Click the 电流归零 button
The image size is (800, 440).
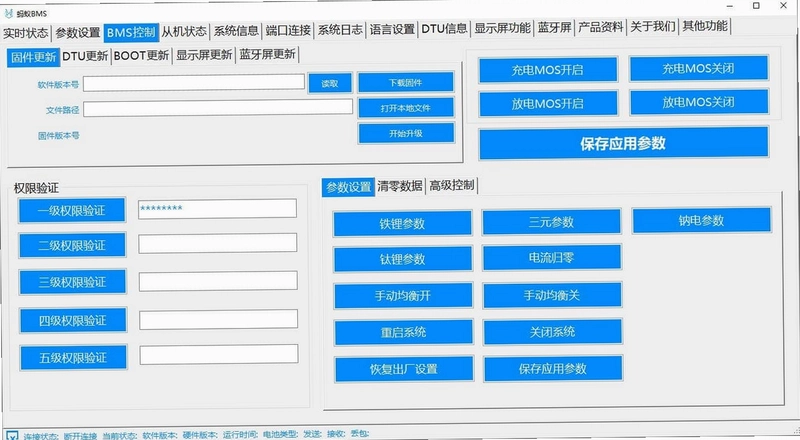tap(552, 258)
